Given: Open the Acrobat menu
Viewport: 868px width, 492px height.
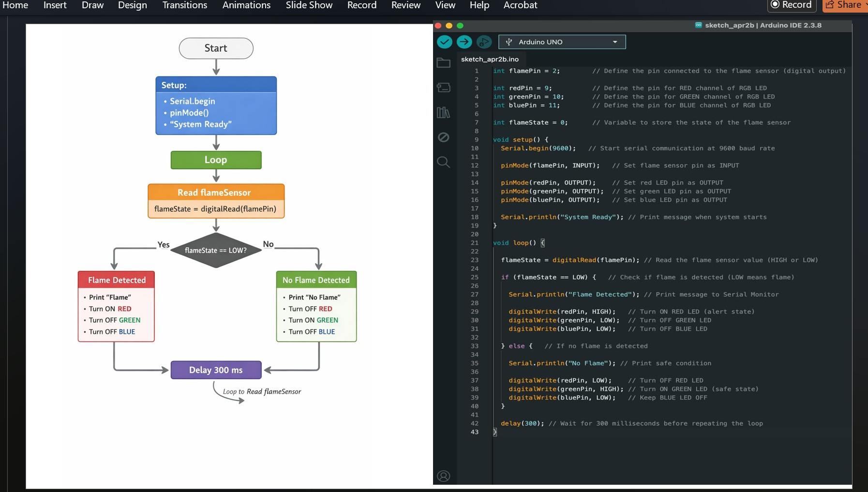Looking at the screenshot, I should [520, 5].
